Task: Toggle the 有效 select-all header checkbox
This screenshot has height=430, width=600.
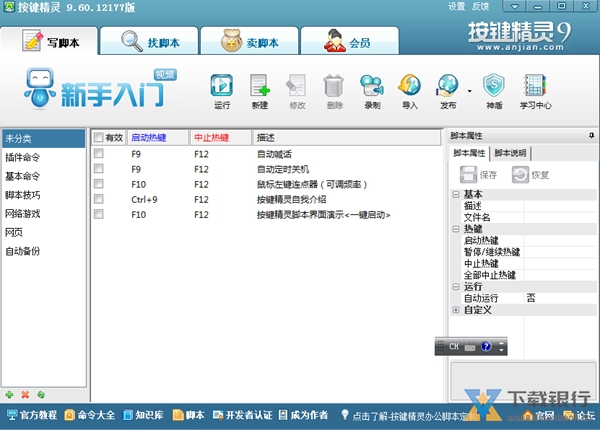Action: (99, 137)
